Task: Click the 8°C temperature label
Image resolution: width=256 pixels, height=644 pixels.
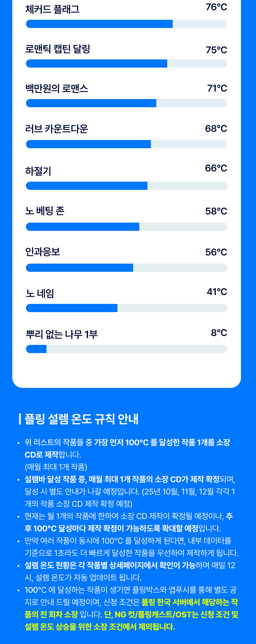Action: (x=219, y=333)
